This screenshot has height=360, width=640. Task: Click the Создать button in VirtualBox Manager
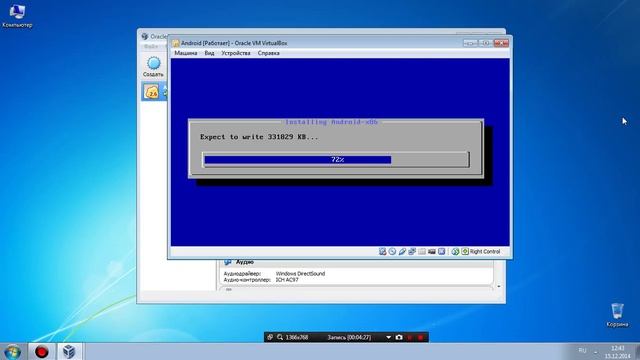tap(153, 67)
